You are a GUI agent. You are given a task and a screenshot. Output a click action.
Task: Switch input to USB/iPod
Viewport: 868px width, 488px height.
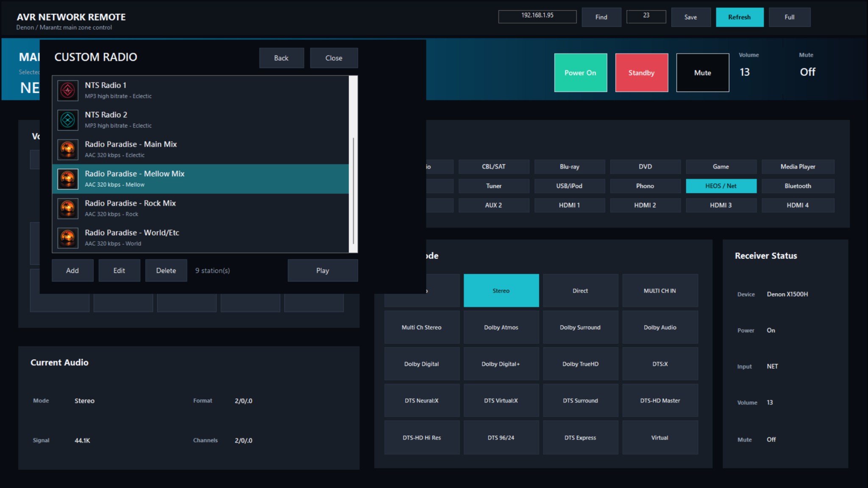pyautogui.click(x=570, y=186)
